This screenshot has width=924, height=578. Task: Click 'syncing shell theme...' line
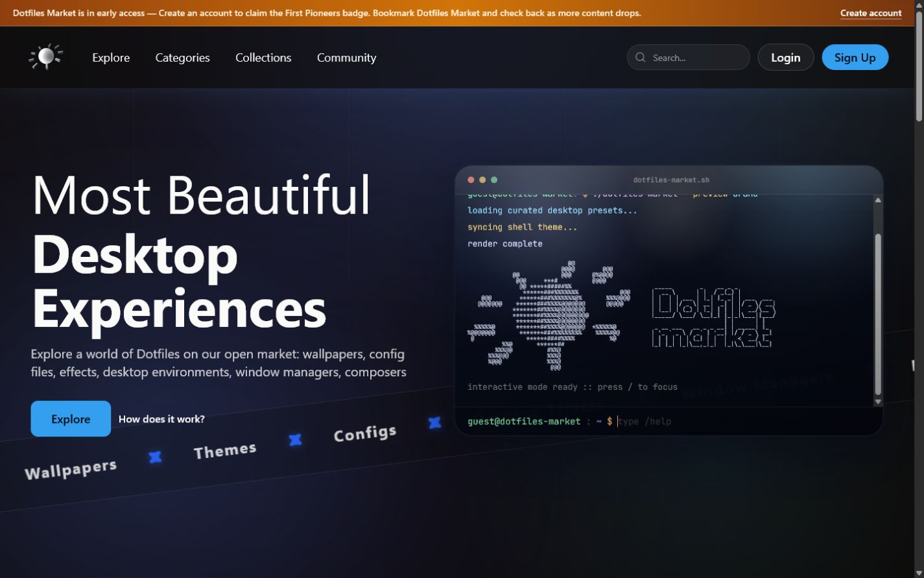522,227
